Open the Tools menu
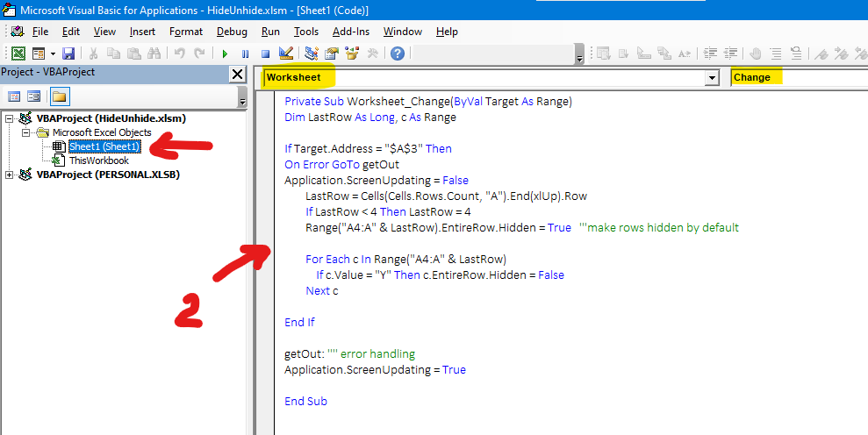 (306, 32)
